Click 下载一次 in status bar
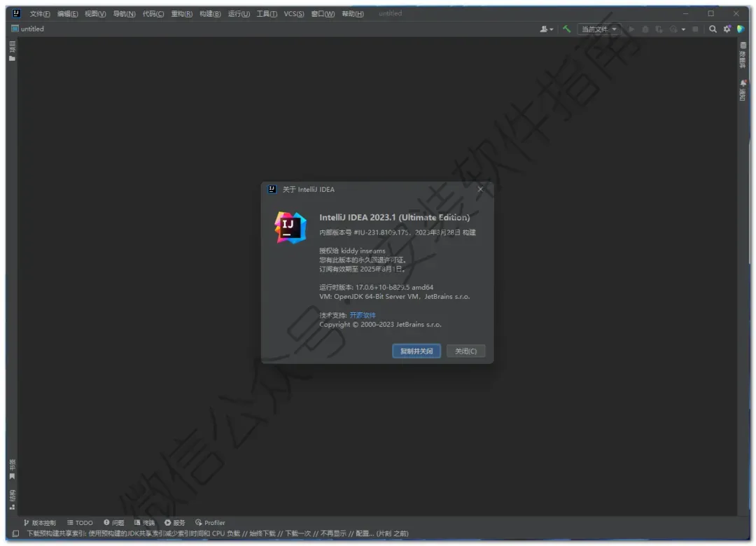The height and width of the screenshot is (546, 756). coord(298,533)
